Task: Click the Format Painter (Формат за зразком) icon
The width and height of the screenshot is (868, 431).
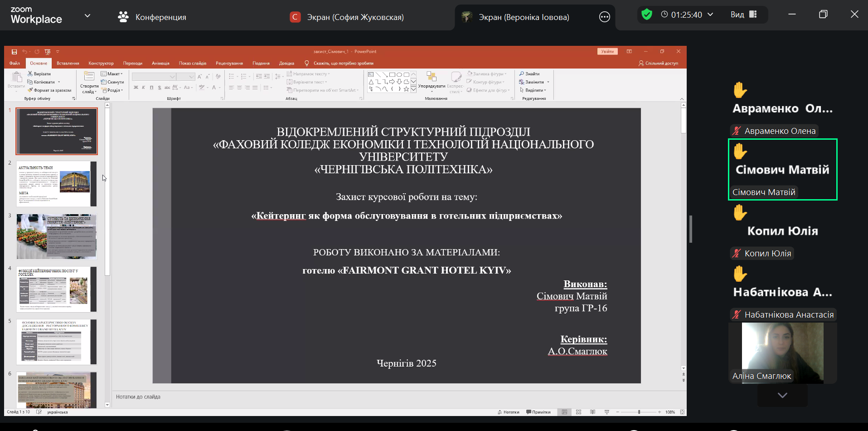Action: coord(30,90)
